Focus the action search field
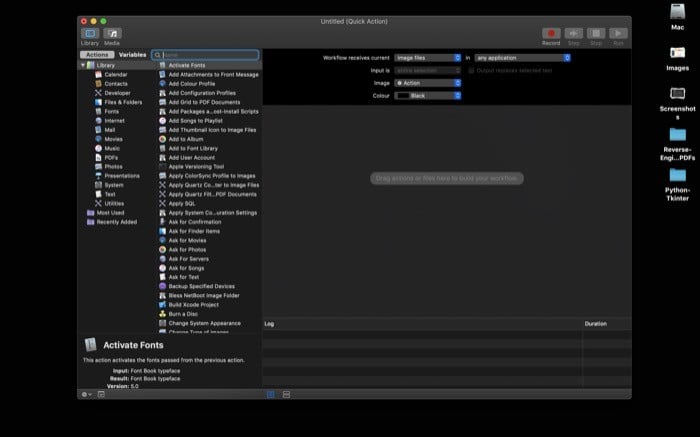Screen dimensions: 700x437 click(205, 55)
